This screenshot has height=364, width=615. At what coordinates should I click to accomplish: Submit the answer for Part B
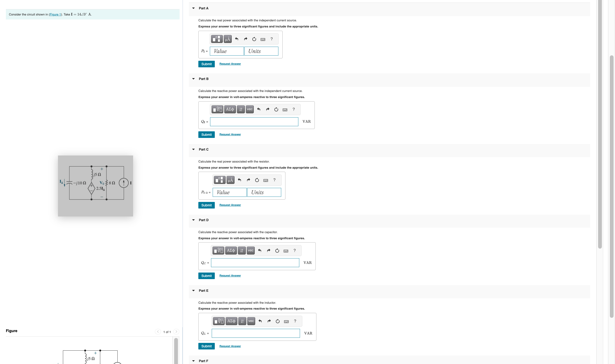pos(206,134)
